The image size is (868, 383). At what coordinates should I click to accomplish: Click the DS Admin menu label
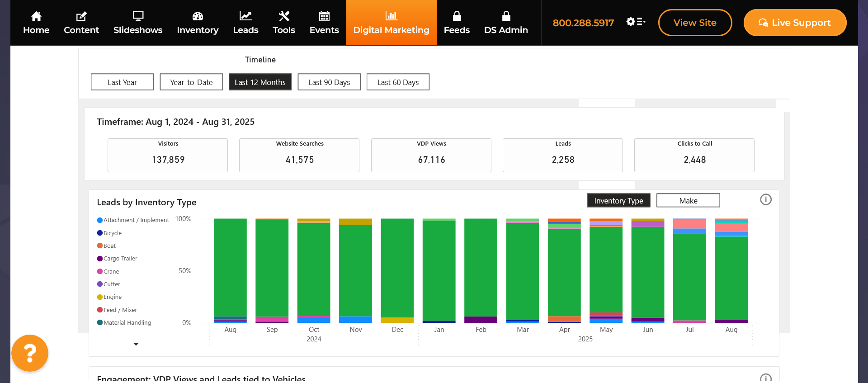[506, 30]
